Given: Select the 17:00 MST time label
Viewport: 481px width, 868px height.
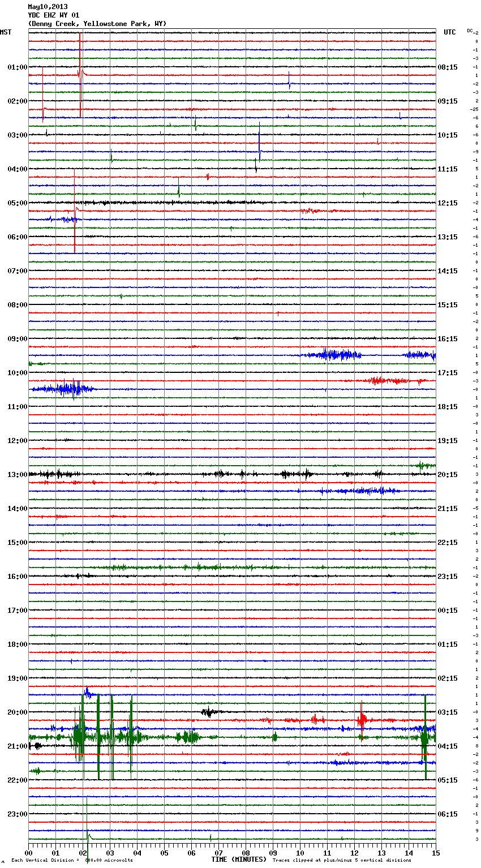Looking at the screenshot, I should pos(18,611).
